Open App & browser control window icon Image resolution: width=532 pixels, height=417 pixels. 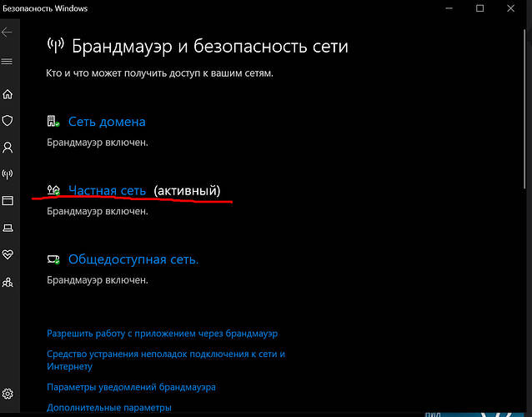pyautogui.click(x=8, y=200)
